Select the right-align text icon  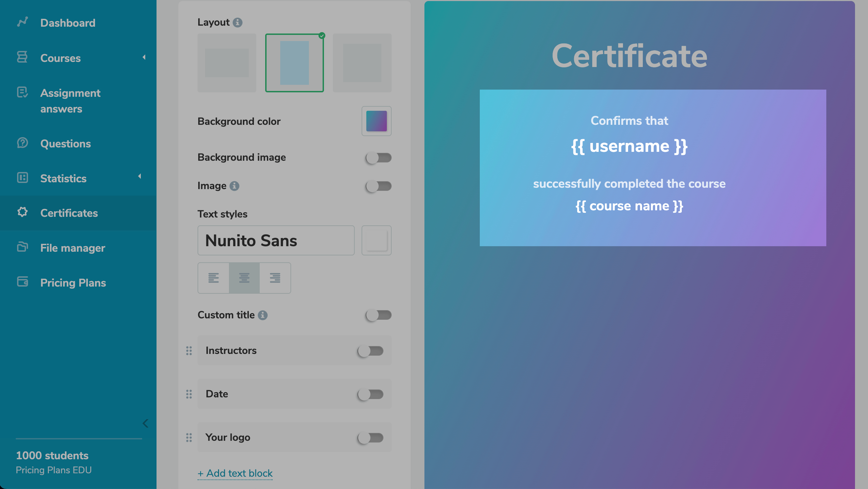(x=275, y=278)
